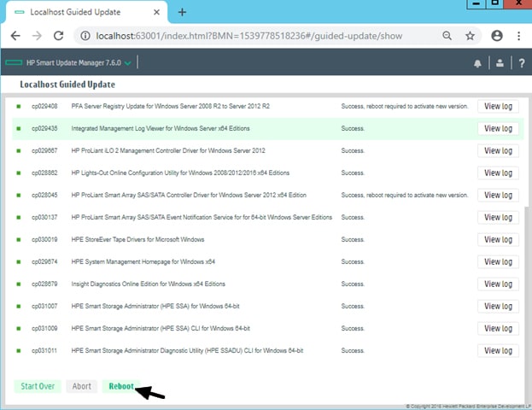Select the Localhost Guided Update browser tab
This screenshot has width=532, height=410.
coord(86,12)
